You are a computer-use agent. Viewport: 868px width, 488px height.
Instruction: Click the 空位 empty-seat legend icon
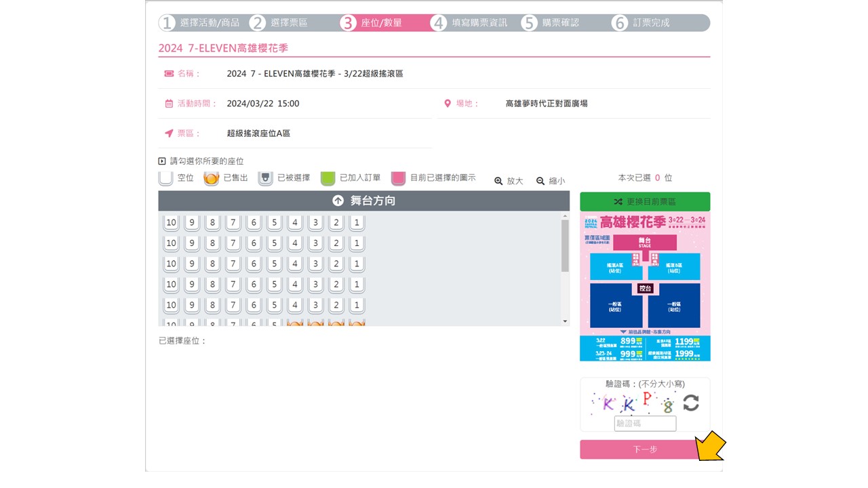165,178
